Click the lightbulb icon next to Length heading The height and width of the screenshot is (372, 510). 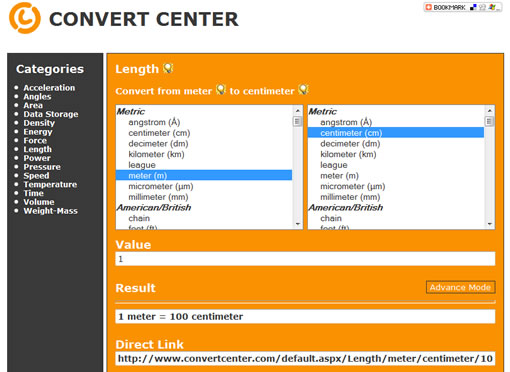click(168, 68)
